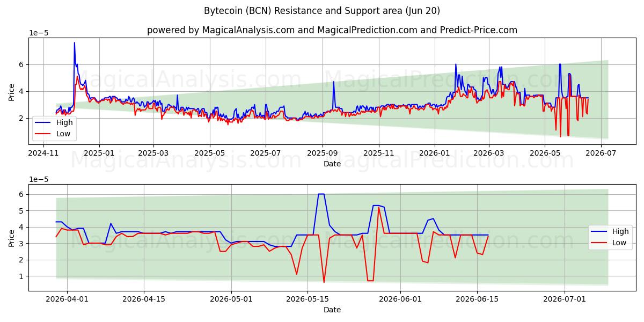Click the '2026-07' x-axis label in top chart
The width and height of the screenshot is (644, 322).
[x=601, y=153]
